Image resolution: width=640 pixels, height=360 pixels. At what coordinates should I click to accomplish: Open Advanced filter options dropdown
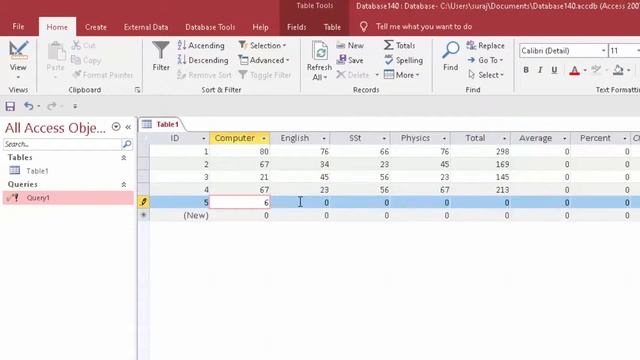(264, 60)
